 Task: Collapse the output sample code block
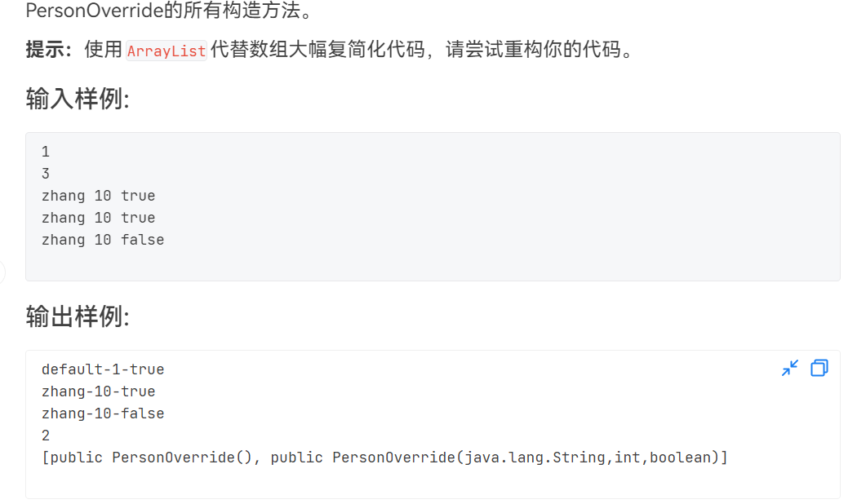coord(789,369)
